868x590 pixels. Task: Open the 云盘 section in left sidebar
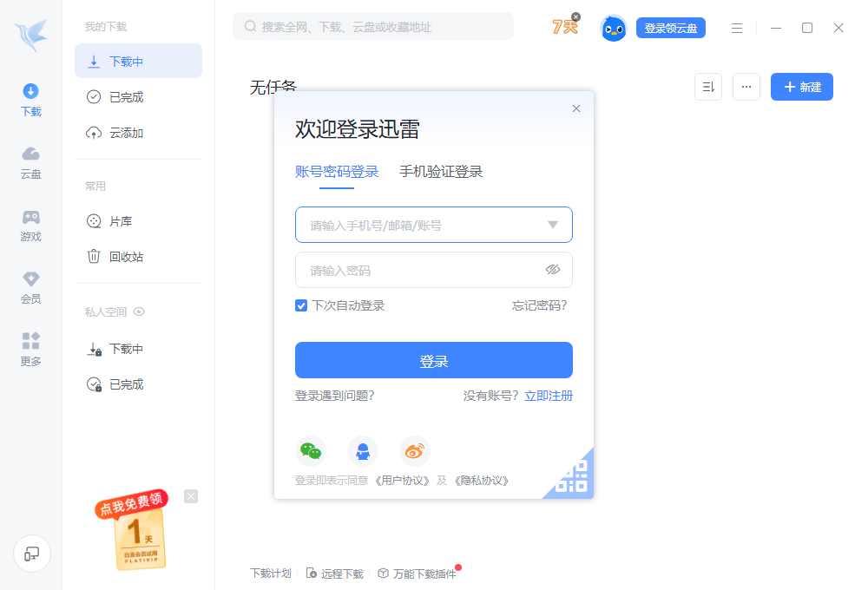click(30, 164)
